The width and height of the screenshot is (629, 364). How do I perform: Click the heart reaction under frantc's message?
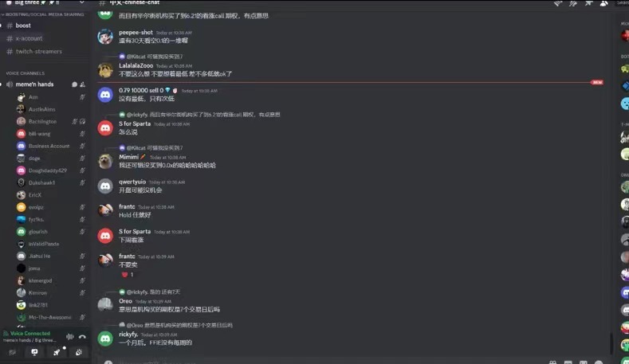coord(128,275)
